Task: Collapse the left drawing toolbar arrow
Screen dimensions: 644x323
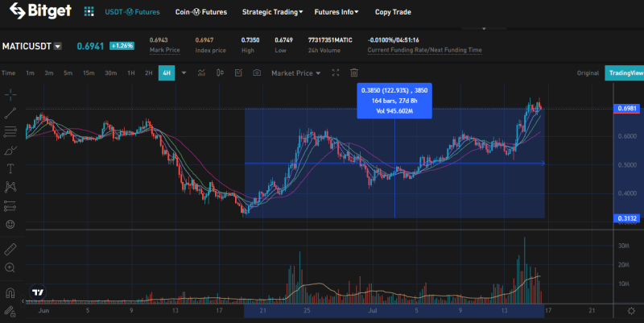Action: 23,301
